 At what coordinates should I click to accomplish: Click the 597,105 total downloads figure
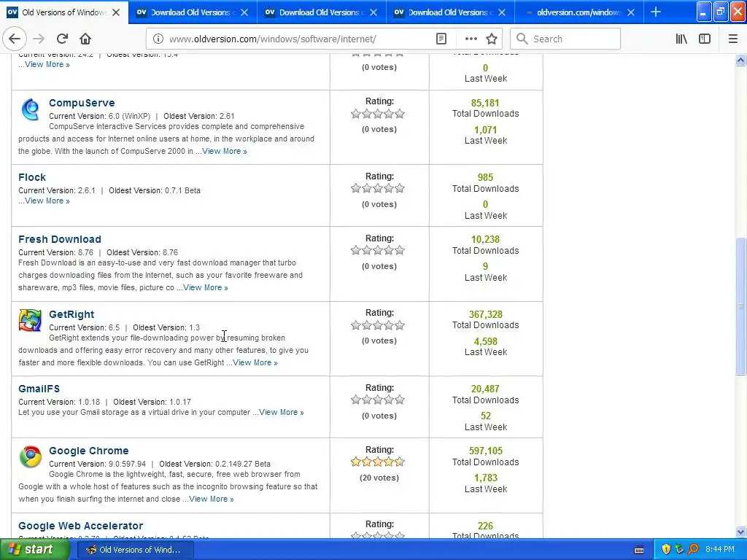(x=485, y=451)
